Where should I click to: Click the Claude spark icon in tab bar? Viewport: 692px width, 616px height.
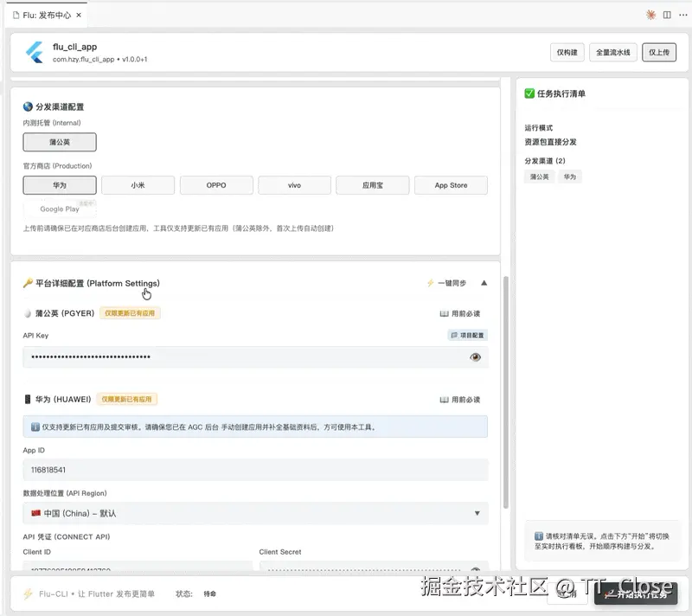650,15
